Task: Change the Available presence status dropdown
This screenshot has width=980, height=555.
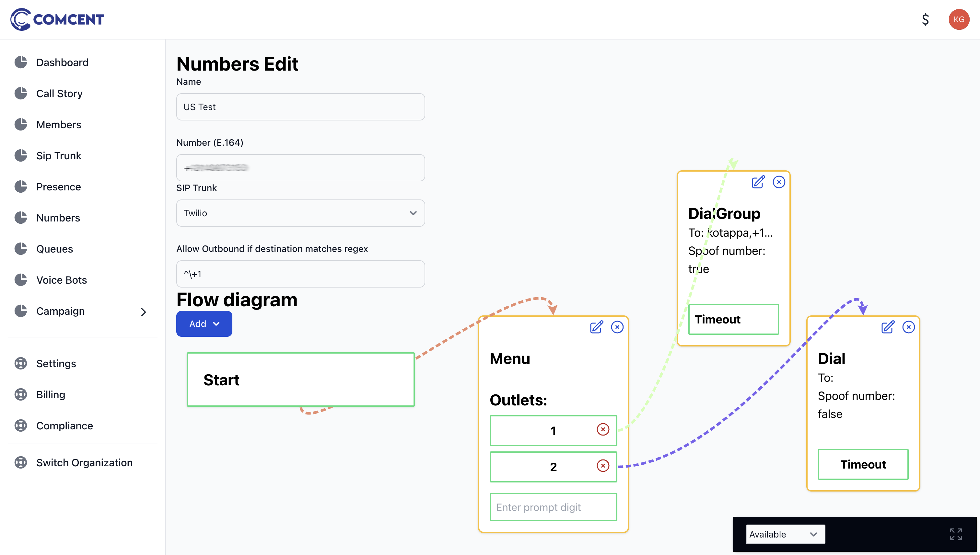Action: click(786, 534)
